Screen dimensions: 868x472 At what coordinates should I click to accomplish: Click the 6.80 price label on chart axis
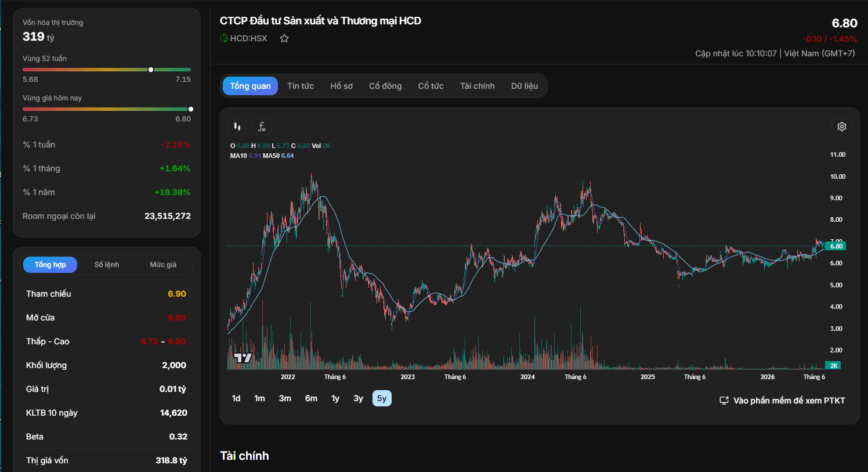point(836,246)
